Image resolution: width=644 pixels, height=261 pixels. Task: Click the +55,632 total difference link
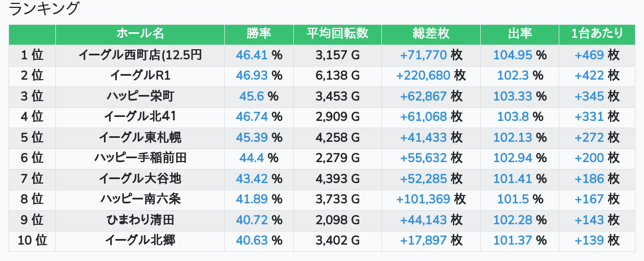coord(423,158)
